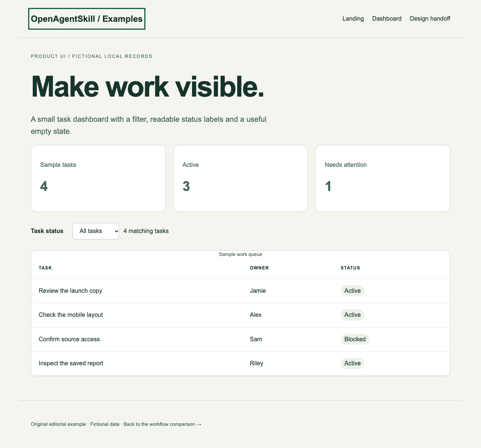This screenshot has width=481, height=448.
Task: Expand the All tasks status dropdown
Action: point(96,231)
